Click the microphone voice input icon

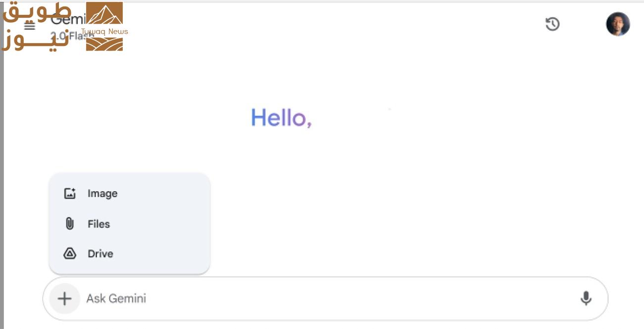point(586,298)
